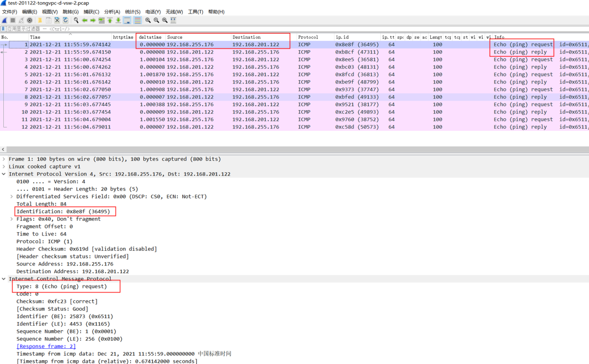Open the 工具(T) menu
This screenshot has width=589, height=364.
pyautogui.click(x=195, y=12)
